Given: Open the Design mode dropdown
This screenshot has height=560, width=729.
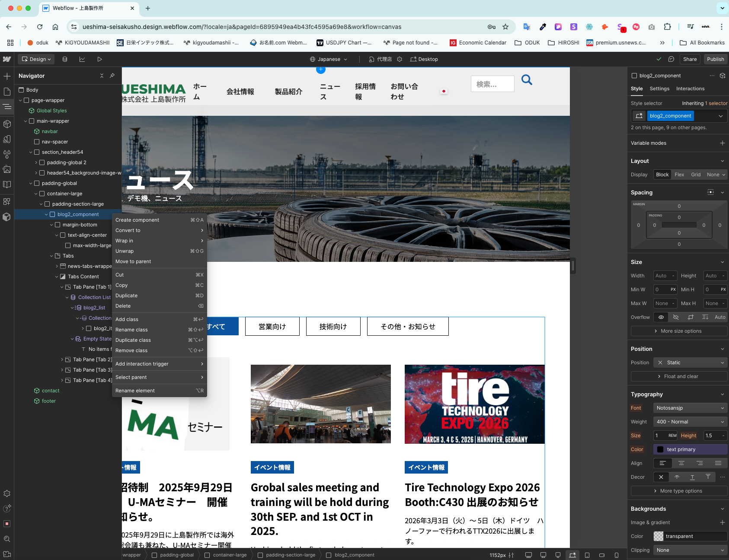Looking at the screenshot, I should tap(36, 59).
